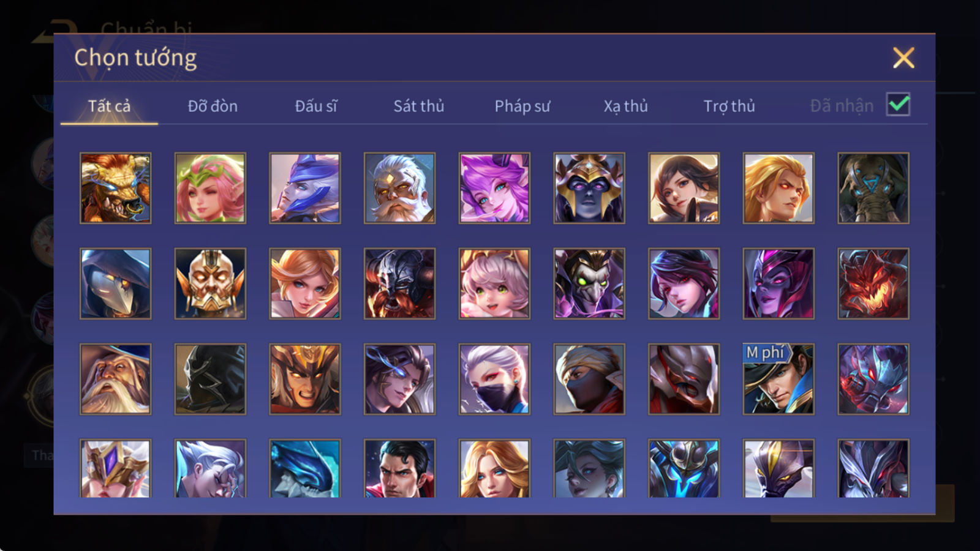Image resolution: width=980 pixels, height=551 pixels.
Task: Open the Trợ thủ tab
Action: click(x=729, y=106)
